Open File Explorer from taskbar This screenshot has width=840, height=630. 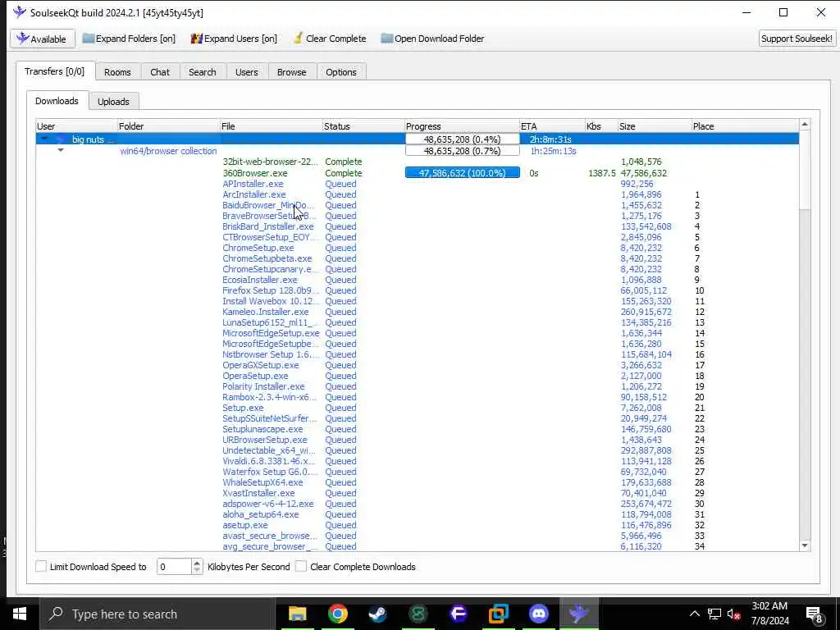point(297,614)
